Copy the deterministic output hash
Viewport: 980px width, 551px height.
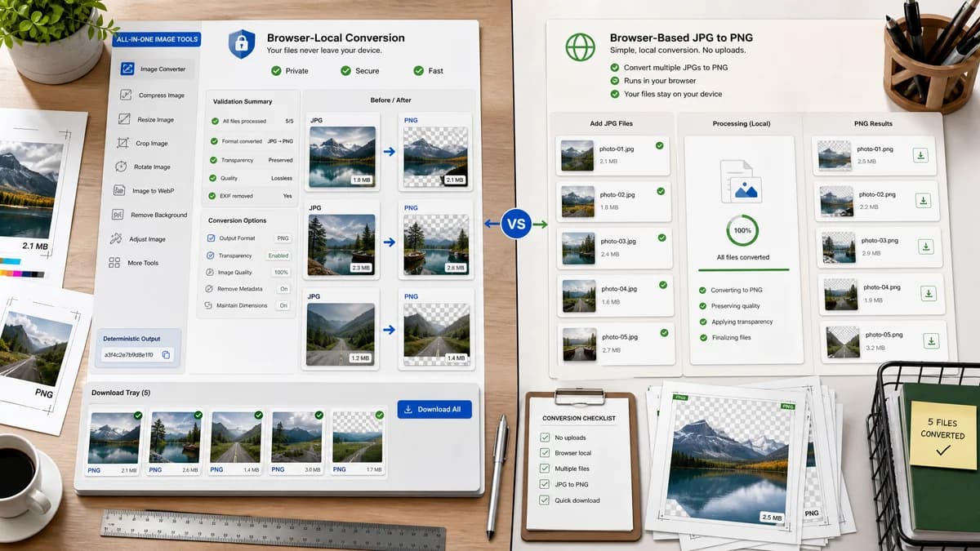(166, 355)
